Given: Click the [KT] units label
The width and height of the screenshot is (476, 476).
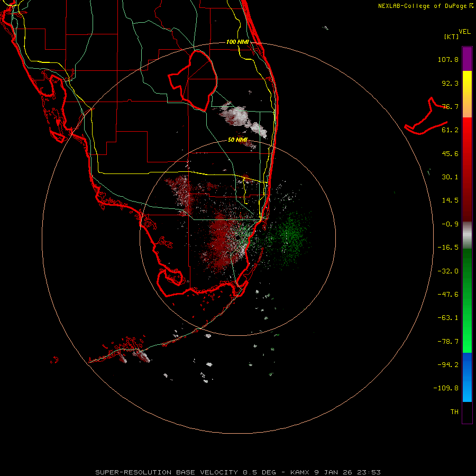Looking at the screenshot, I should [452, 36].
